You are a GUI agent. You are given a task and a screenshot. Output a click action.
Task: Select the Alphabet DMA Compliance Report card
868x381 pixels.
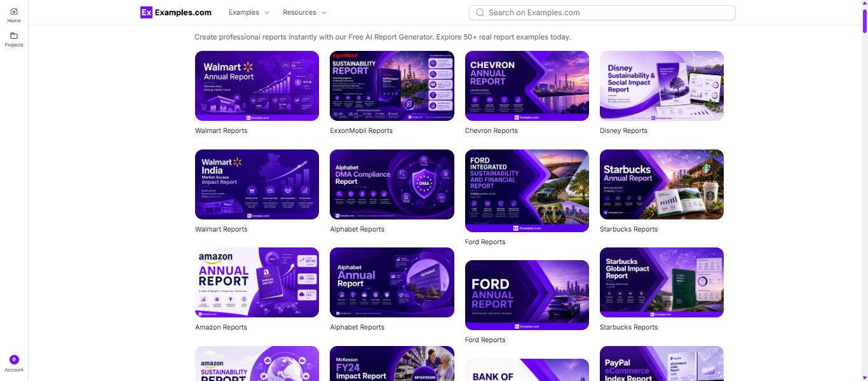pyautogui.click(x=392, y=184)
